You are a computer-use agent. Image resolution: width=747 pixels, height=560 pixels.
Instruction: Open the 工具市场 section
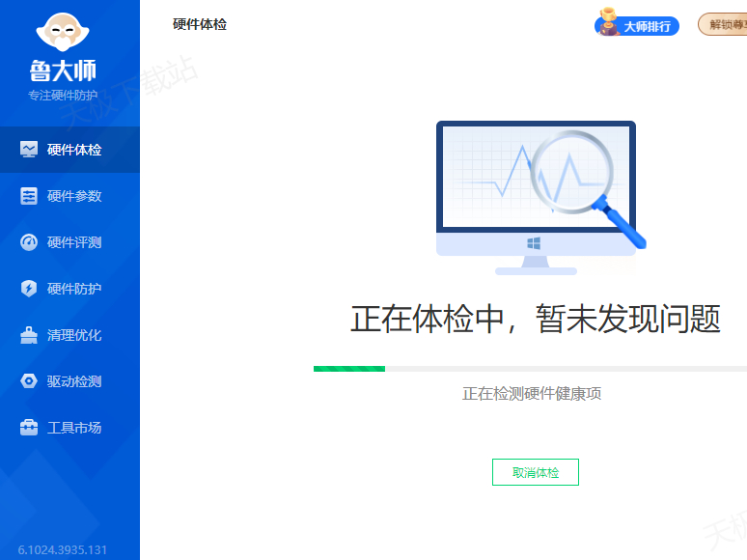[70, 428]
